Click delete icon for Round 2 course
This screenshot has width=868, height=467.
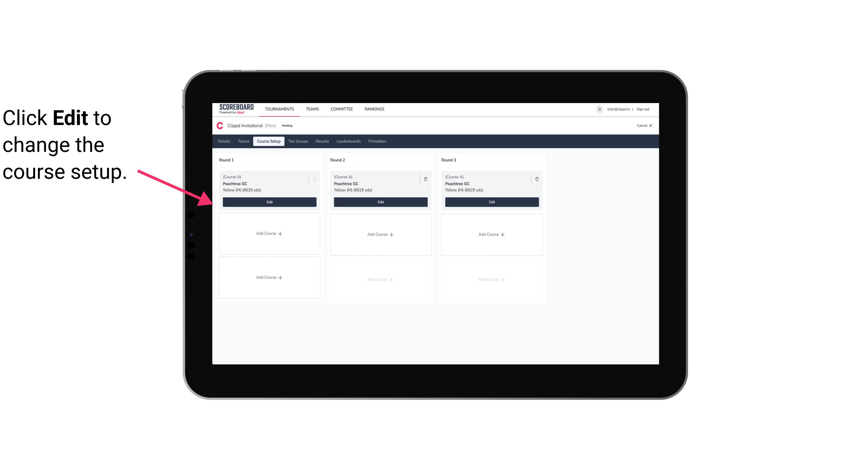[x=425, y=178]
